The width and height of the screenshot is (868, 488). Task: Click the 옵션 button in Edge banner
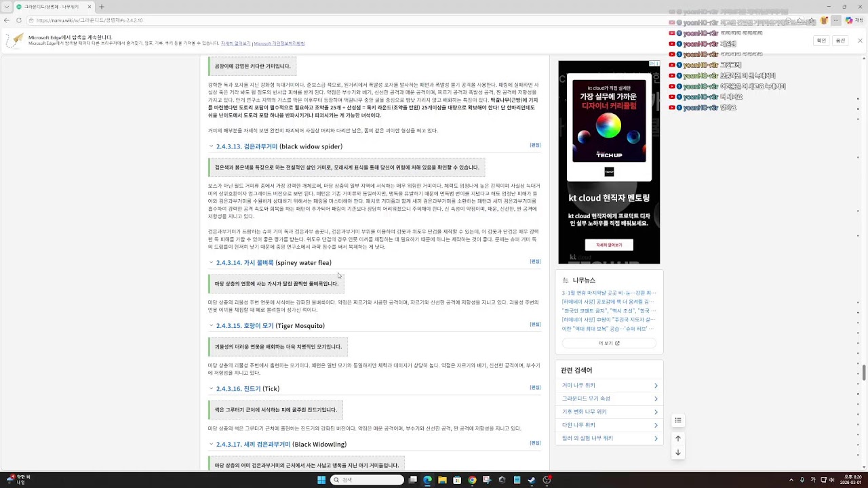click(841, 41)
